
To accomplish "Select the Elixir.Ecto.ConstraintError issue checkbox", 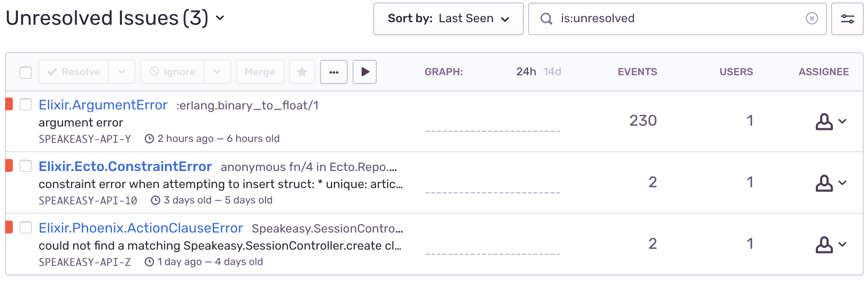I will coord(26,166).
